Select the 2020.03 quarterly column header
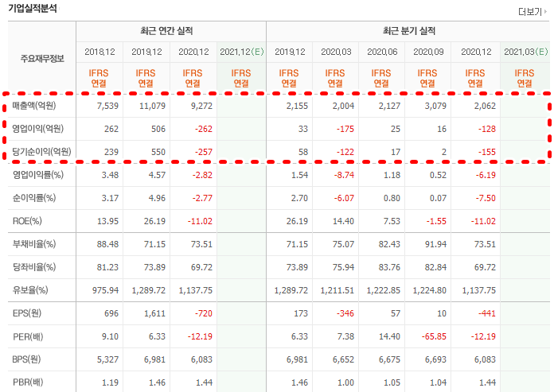The image size is (554, 392). pyautogui.click(x=336, y=52)
